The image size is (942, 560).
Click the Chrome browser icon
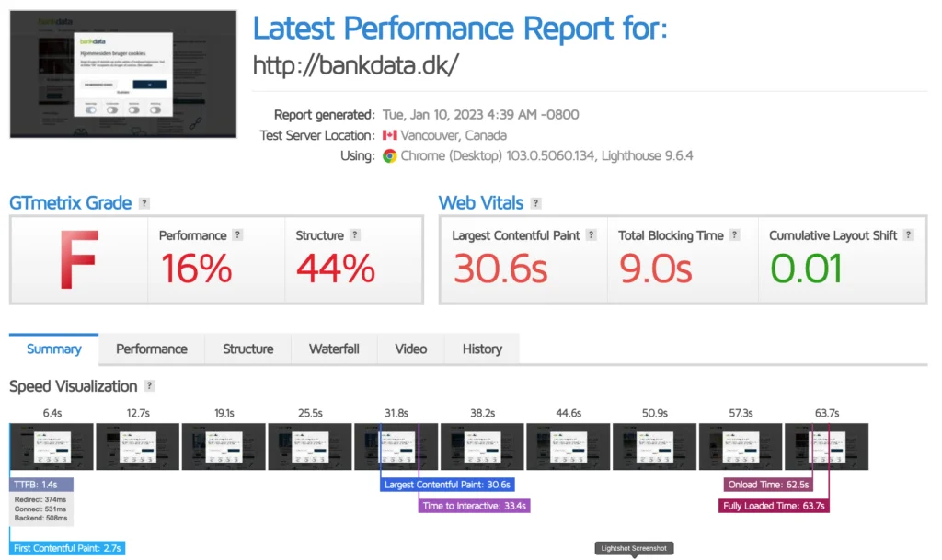click(390, 156)
